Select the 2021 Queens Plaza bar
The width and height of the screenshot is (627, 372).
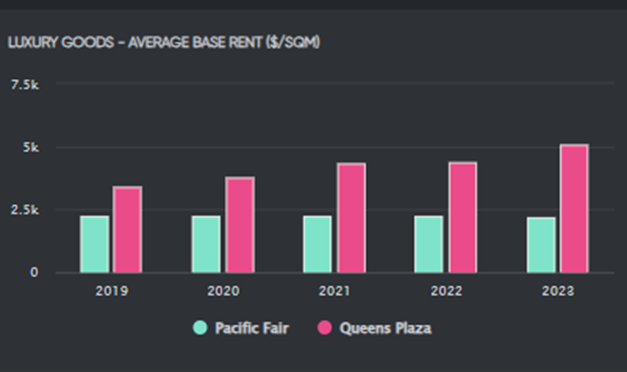351,218
